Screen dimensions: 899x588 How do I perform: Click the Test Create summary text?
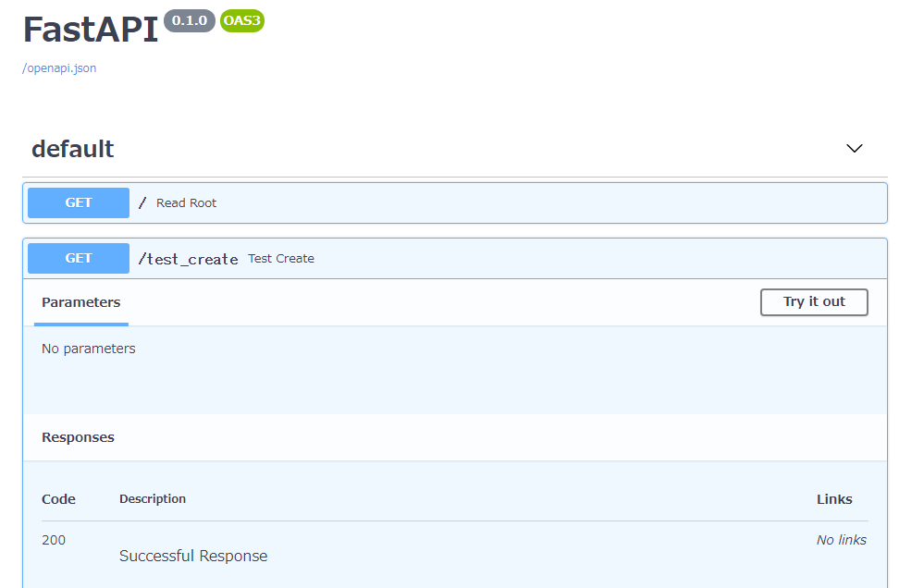coord(281,259)
